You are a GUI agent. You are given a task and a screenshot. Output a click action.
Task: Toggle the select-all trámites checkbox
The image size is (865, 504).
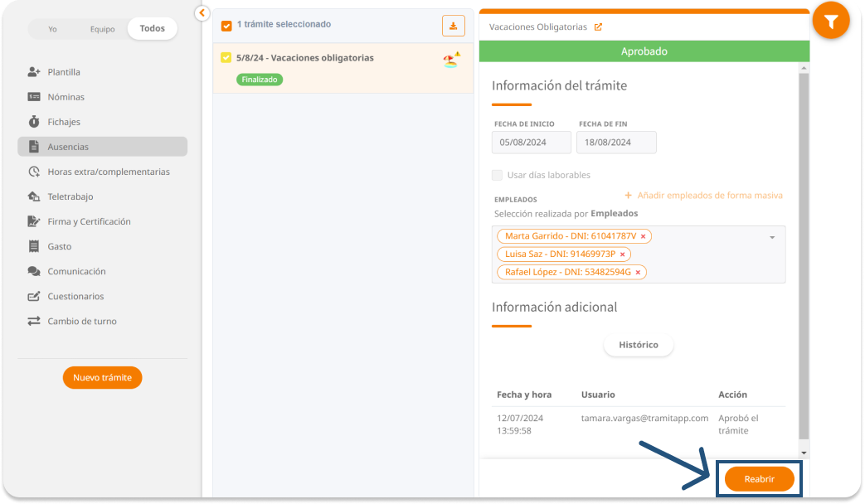pyautogui.click(x=226, y=26)
